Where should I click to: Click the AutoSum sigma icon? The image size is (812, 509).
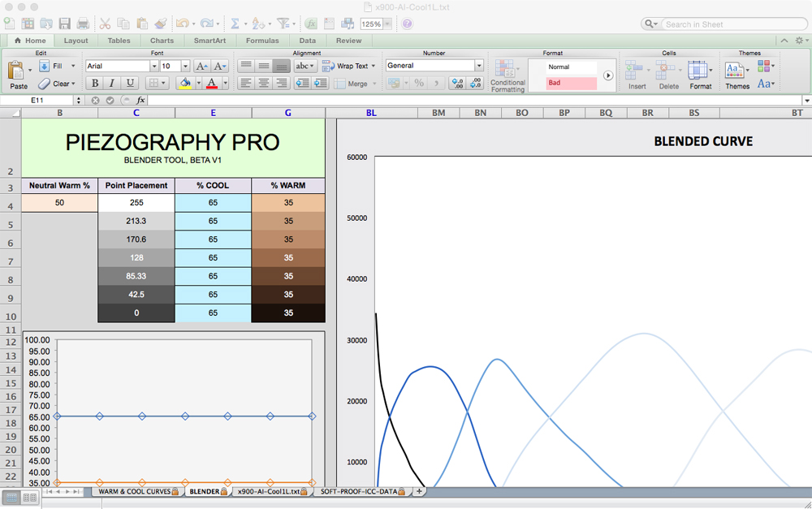click(234, 24)
